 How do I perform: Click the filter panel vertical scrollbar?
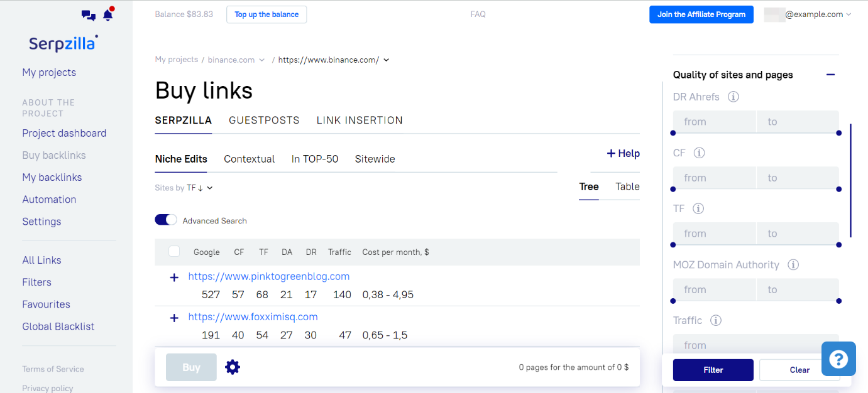click(850, 181)
